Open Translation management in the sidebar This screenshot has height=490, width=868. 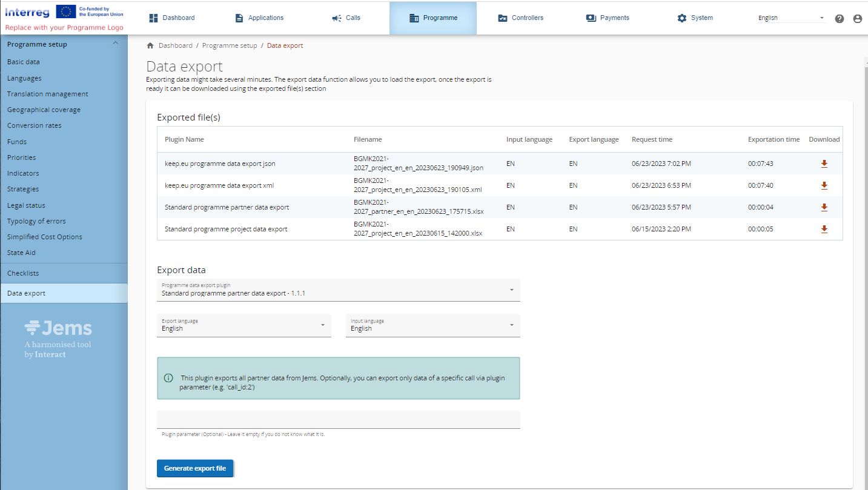pos(47,94)
